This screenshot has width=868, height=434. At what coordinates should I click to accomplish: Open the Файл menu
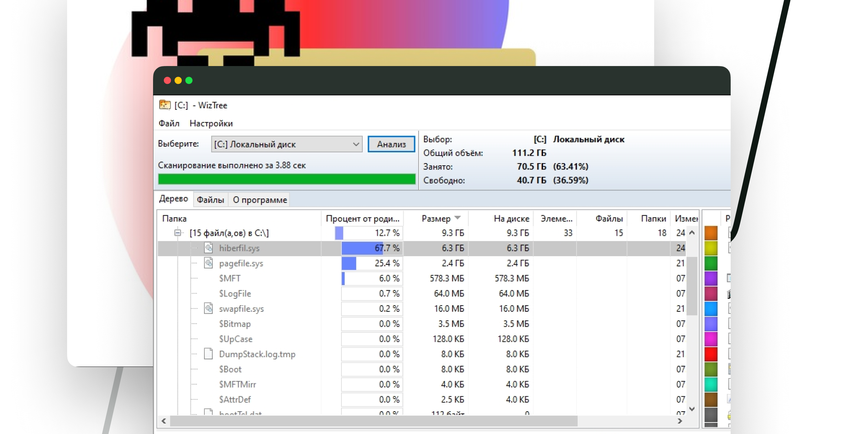pyautogui.click(x=169, y=123)
